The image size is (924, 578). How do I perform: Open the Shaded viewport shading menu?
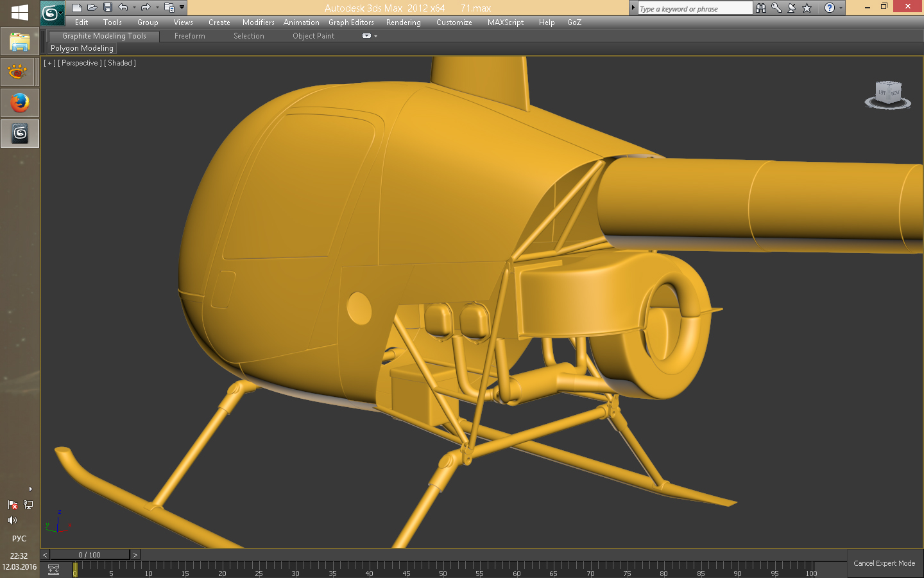[120, 63]
